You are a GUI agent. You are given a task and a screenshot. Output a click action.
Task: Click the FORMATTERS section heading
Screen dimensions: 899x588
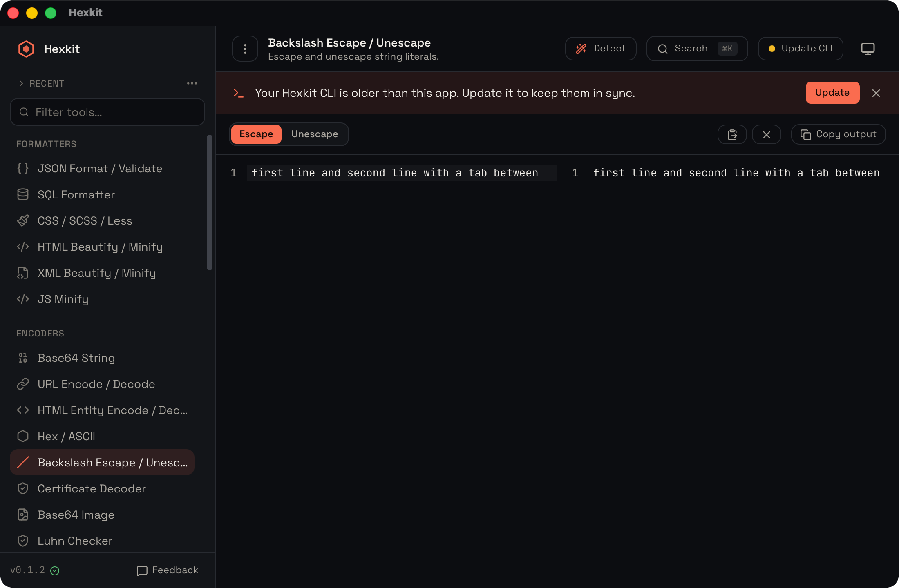[x=46, y=144]
